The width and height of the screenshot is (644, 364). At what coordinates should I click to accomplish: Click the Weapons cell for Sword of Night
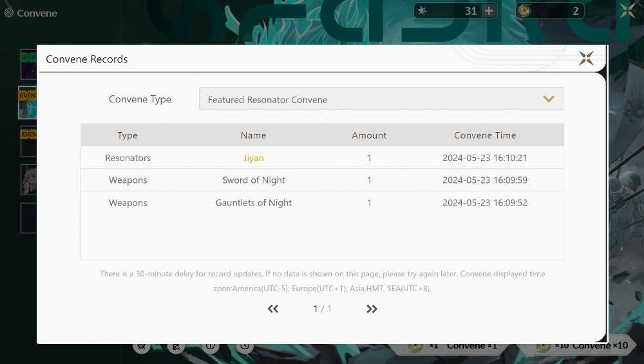pos(128,180)
